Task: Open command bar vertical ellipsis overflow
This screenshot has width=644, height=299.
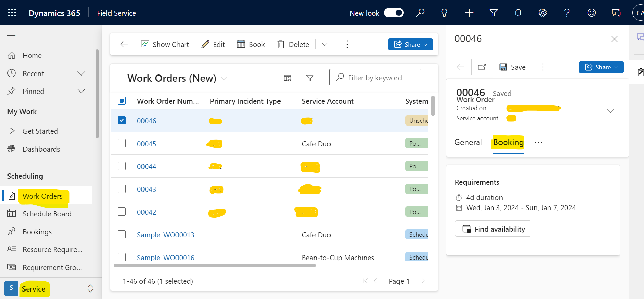Action: 347,44
